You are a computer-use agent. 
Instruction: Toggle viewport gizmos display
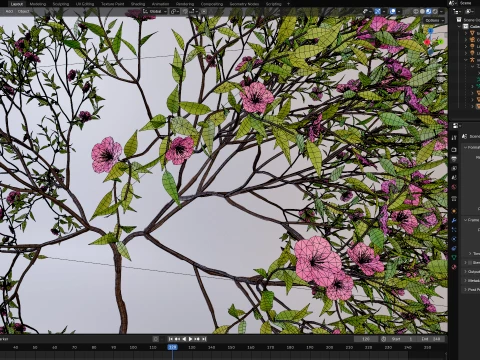377,11
